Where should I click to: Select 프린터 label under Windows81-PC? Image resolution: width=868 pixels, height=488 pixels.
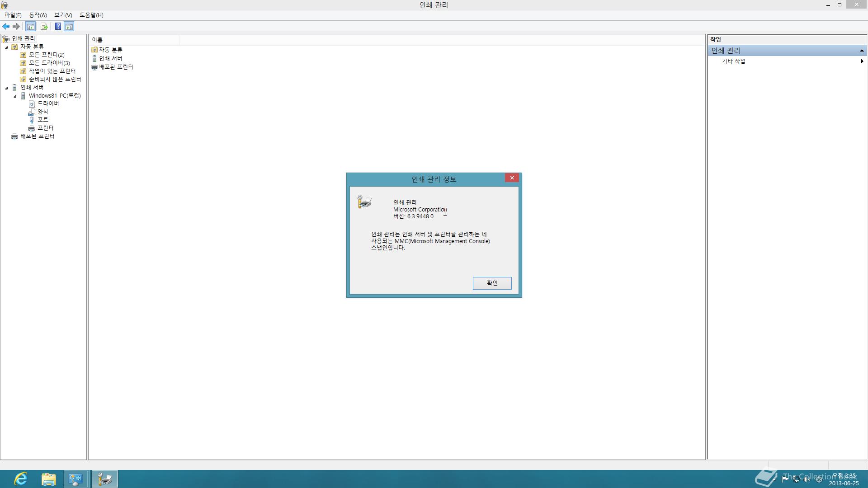pyautogui.click(x=45, y=128)
